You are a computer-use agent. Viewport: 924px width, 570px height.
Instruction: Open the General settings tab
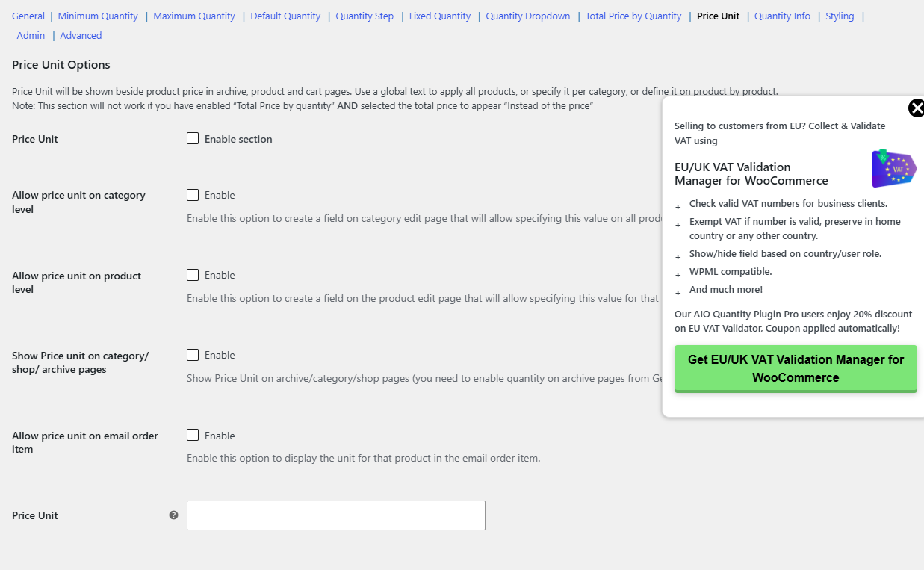(x=28, y=16)
